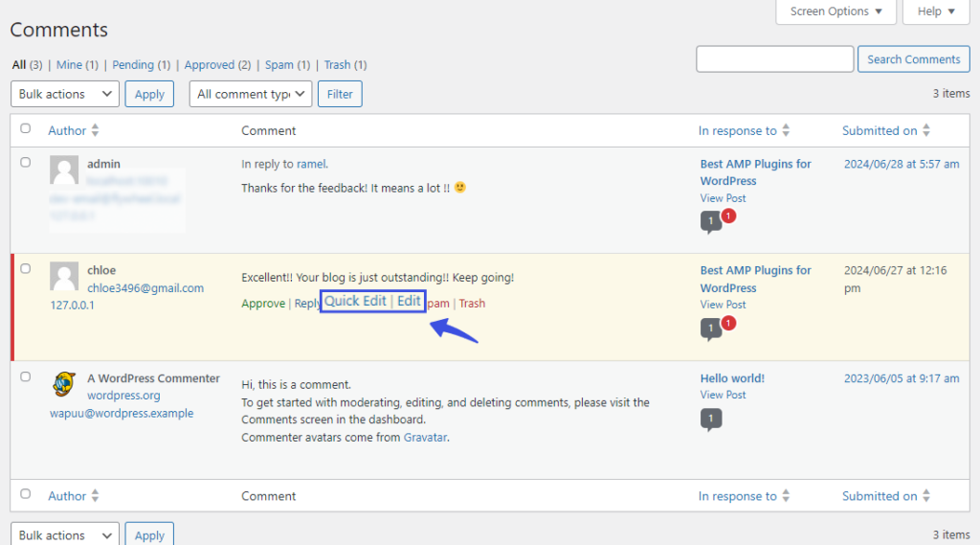Show All comments filter
980x545 pixels.
tap(27, 64)
